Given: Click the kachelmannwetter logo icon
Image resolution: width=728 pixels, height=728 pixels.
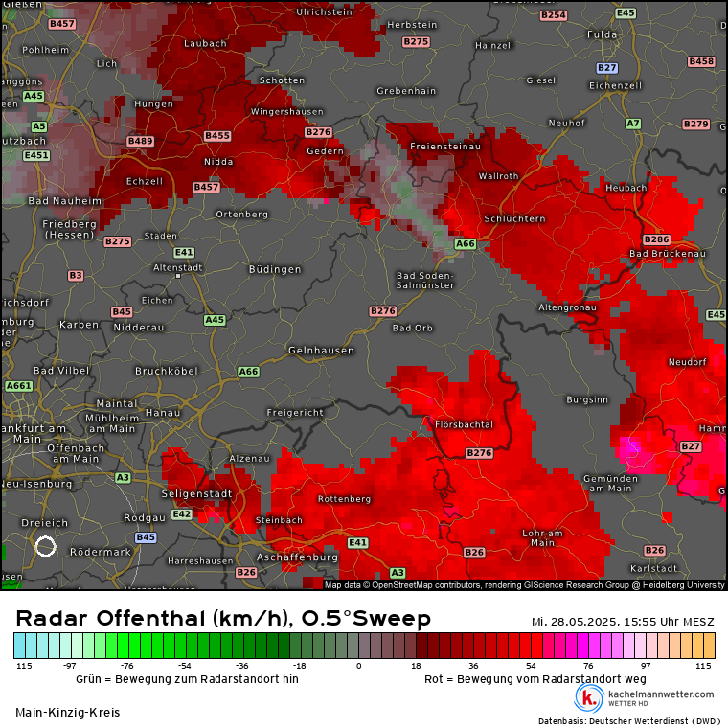Looking at the screenshot, I should click(x=589, y=697).
